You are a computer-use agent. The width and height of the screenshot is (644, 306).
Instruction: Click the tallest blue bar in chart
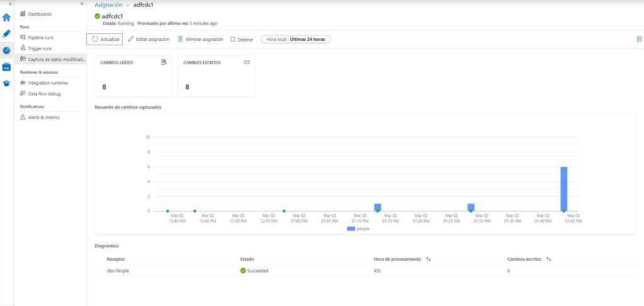[x=563, y=188]
